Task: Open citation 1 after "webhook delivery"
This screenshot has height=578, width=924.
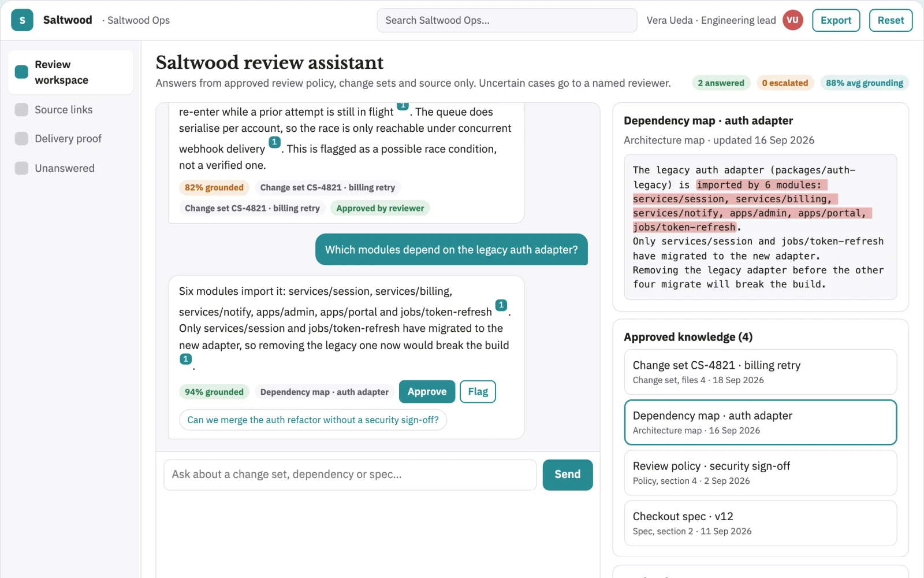Action: click(x=274, y=142)
